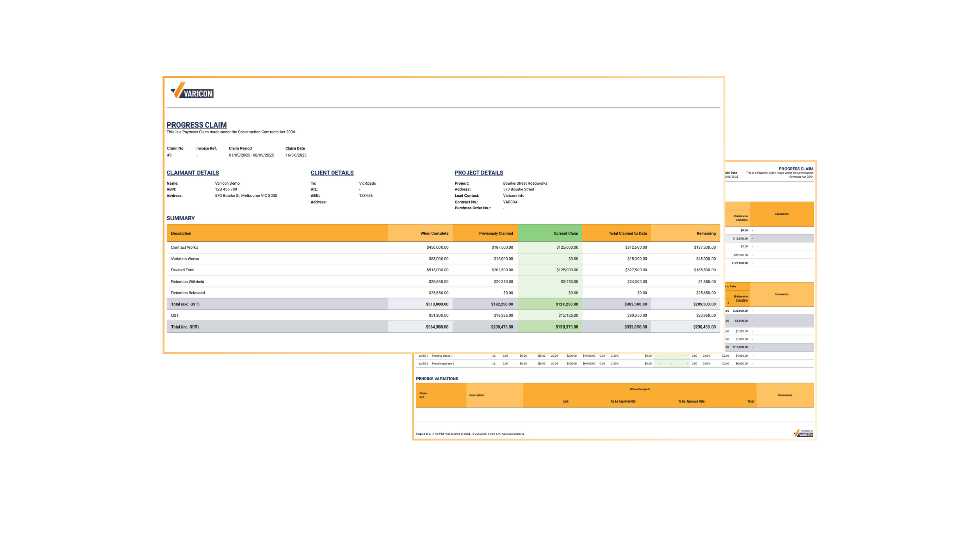The image size is (980, 551).
Task: Click the To be Approved Qty column header
Action: 623,402
